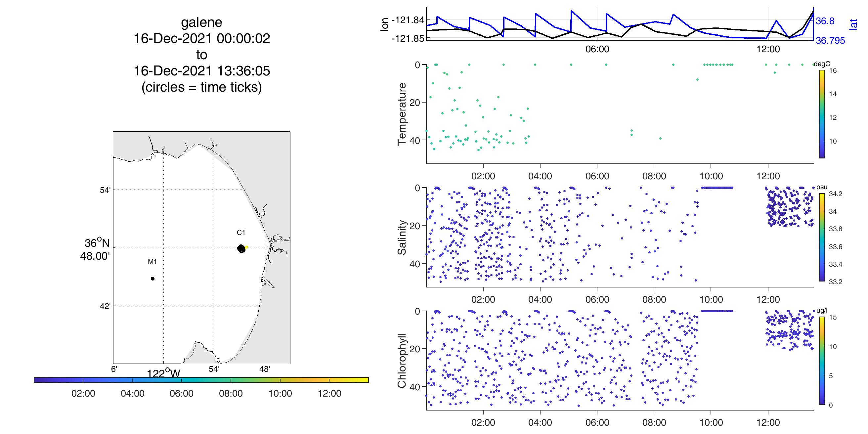Click the blue 'lat' axis label
868x434 pixels.
click(x=853, y=24)
